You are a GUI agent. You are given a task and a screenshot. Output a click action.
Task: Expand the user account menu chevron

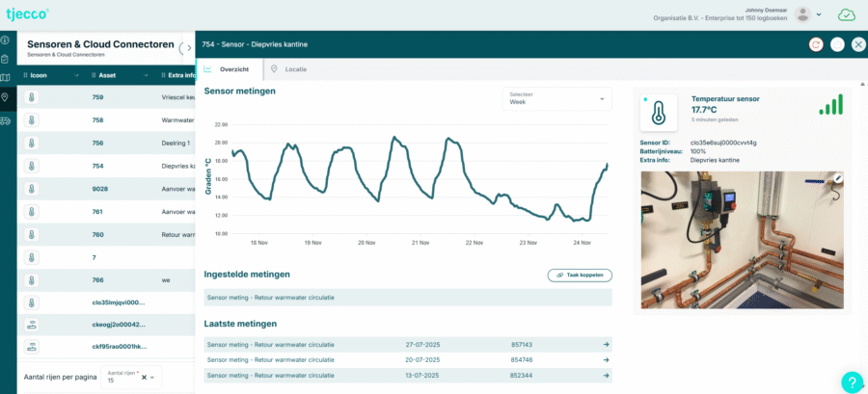pos(819,14)
